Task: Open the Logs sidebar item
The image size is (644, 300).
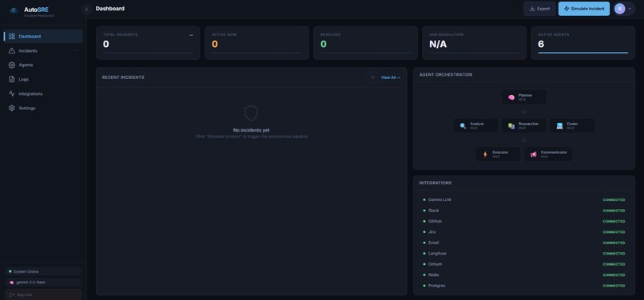Action: coord(43,79)
